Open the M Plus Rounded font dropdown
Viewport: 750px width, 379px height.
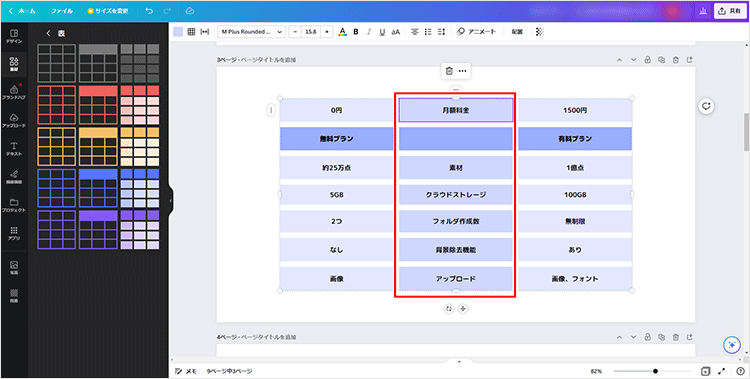[252, 32]
